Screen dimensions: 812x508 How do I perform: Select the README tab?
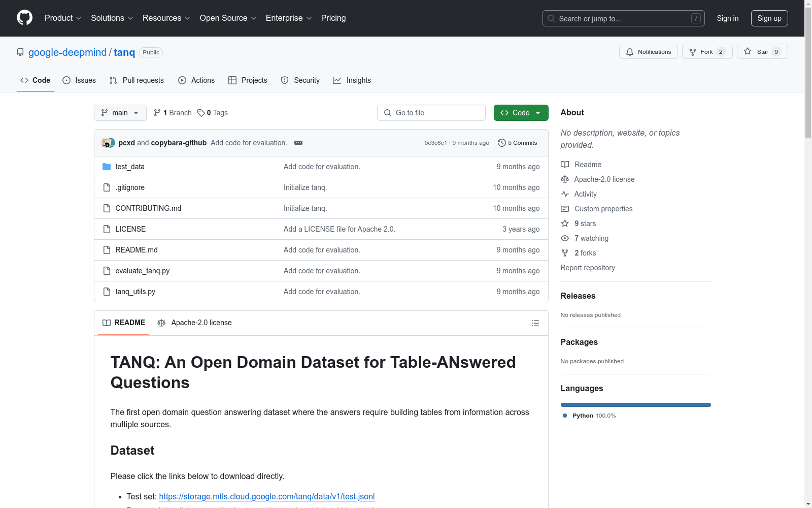[124, 323]
